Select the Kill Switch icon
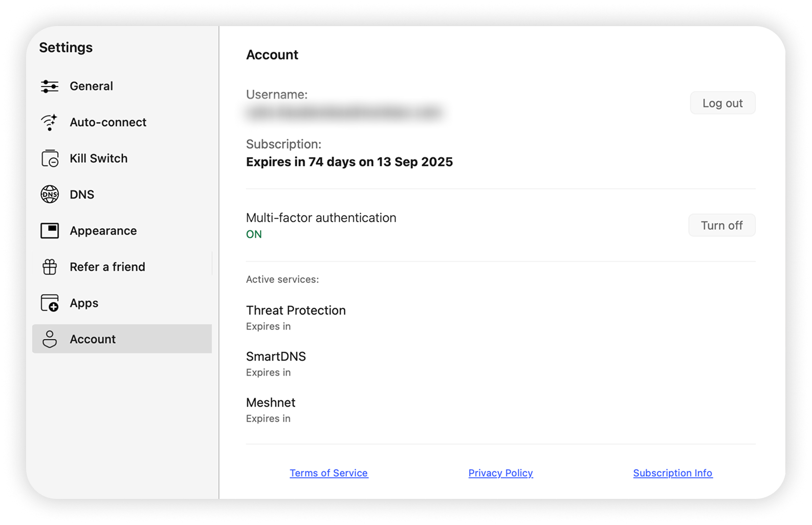Screen dimensions: 812x525 pyautogui.click(x=50, y=159)
